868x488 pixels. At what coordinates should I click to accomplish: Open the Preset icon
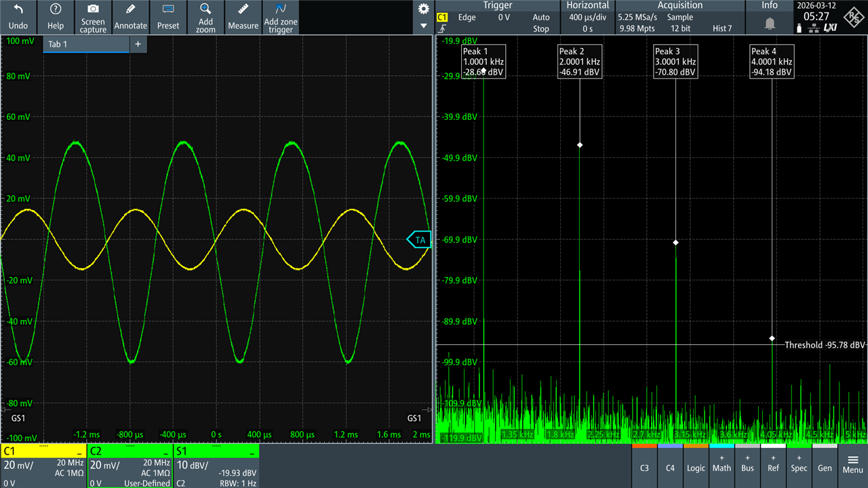point(168,9)
